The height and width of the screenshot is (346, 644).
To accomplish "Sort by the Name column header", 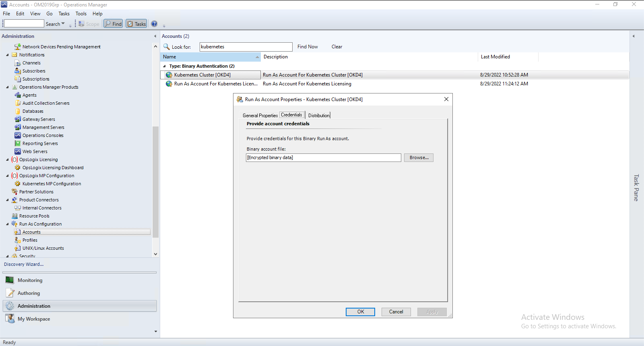I will click(x=211, y=57).
